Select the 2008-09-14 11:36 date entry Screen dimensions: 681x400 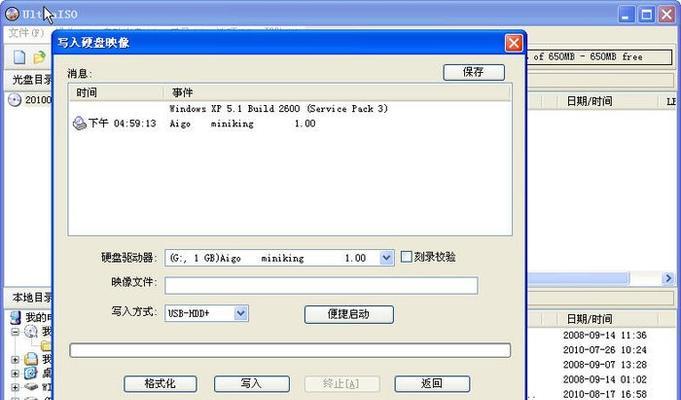point(605,335)
